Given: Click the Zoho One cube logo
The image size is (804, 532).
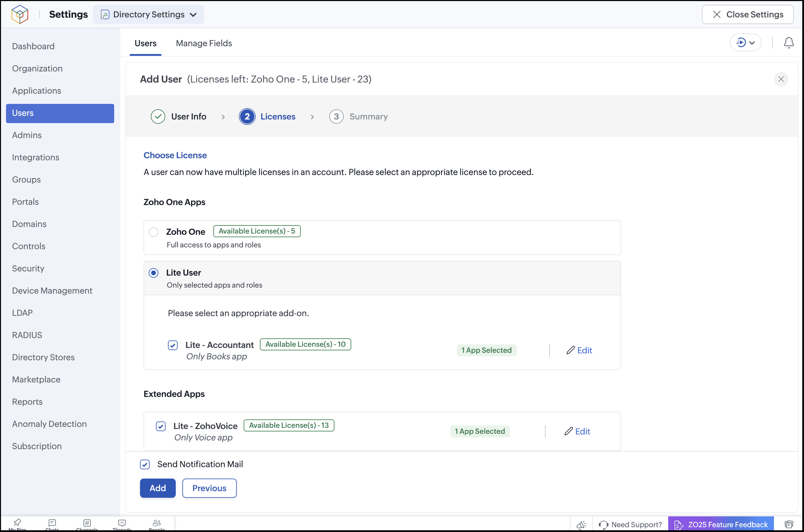Looking at the screenshot, I should pos(20,14).
